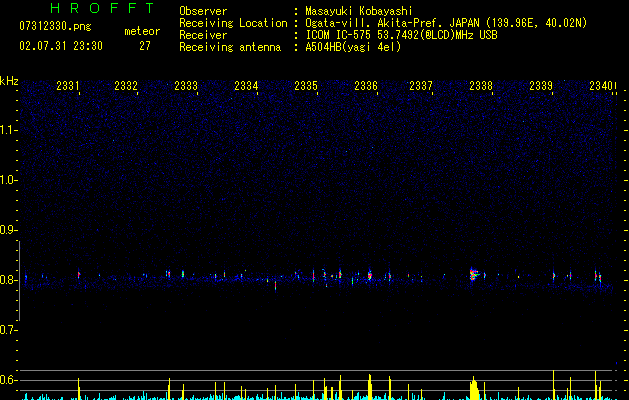Viewport: 629px width, 400px height.
Task: Click the 'Receiving Location' label
Action: click(233, 23)
